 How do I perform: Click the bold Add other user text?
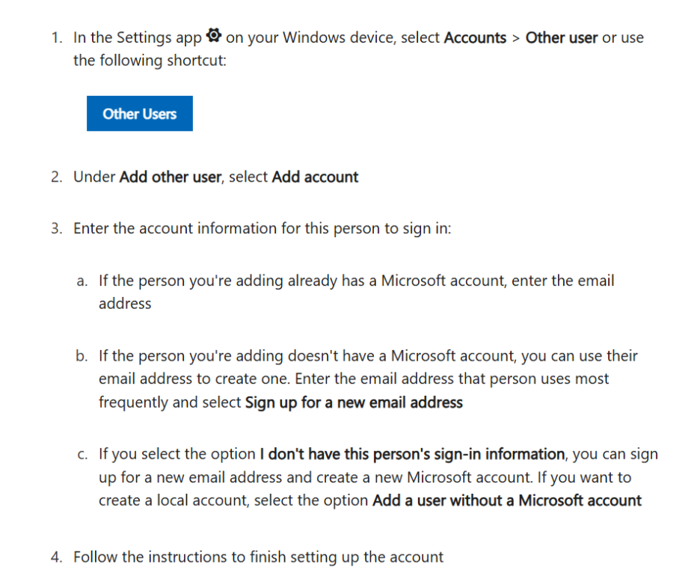(170, 177)
